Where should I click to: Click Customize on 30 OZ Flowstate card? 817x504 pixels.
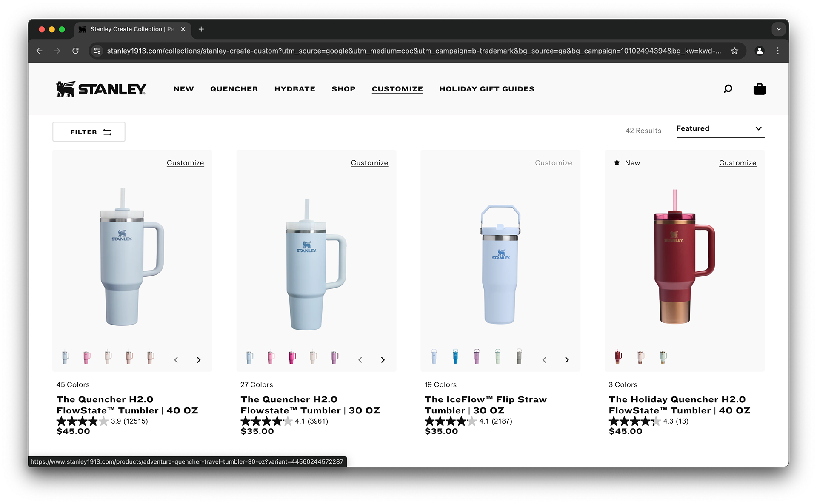[x=369, y=163]
